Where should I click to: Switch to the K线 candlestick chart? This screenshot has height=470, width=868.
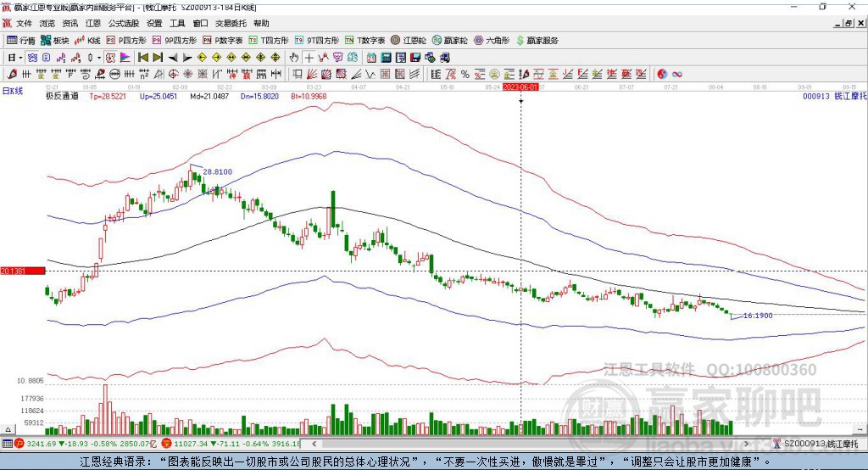(87, 40)
